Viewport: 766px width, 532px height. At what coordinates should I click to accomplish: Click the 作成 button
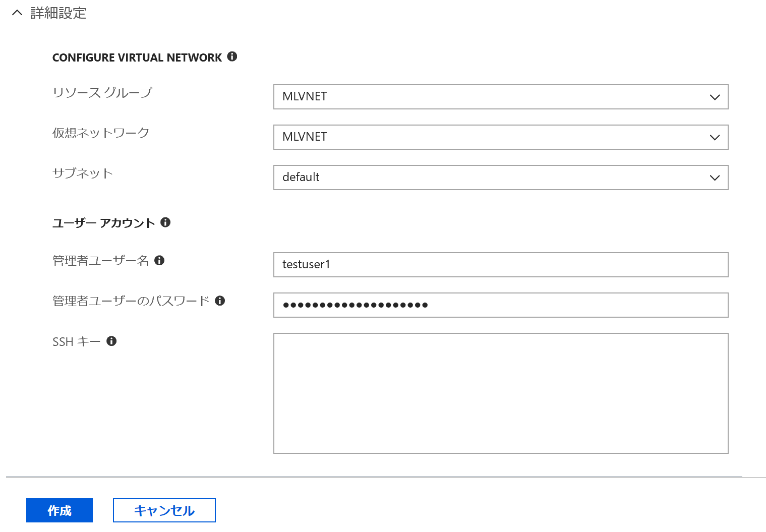(60, 510)
